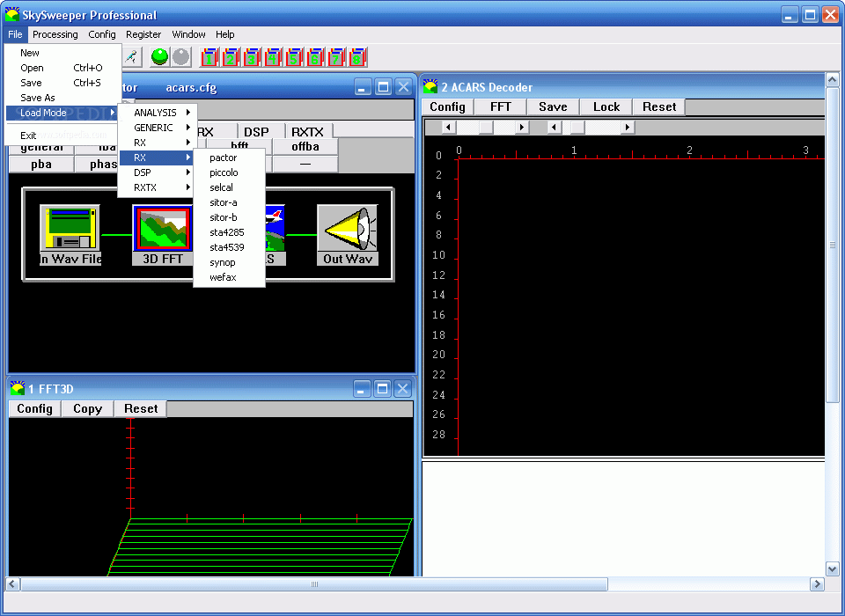
Task: Open window preset 3 icon in toolbar
Action: pyautogui.click(x=251, y=57)
